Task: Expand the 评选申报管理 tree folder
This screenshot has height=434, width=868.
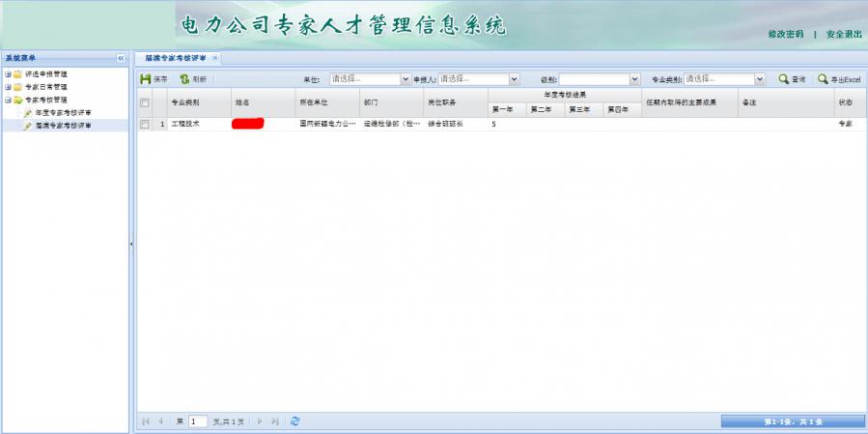Action: click(8, 74)
